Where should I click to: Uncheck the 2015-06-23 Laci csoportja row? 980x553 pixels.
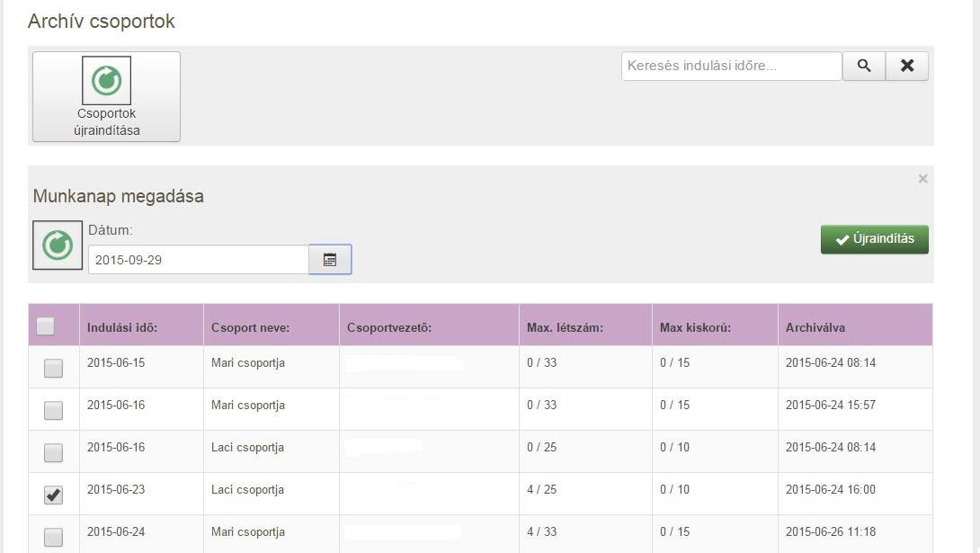pos(54,495)
